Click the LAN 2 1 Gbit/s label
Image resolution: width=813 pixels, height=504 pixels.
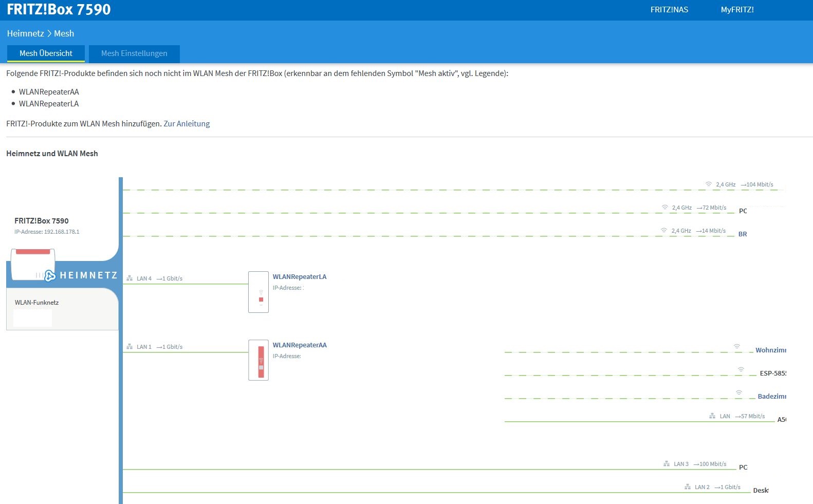(x=717, y=487)
